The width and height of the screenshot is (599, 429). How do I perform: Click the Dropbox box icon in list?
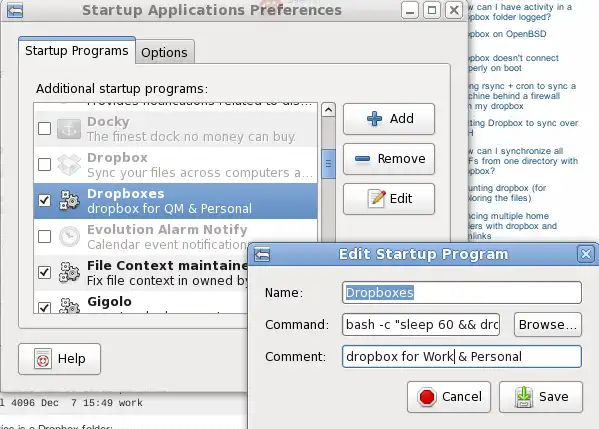click(x=69, y=165)
